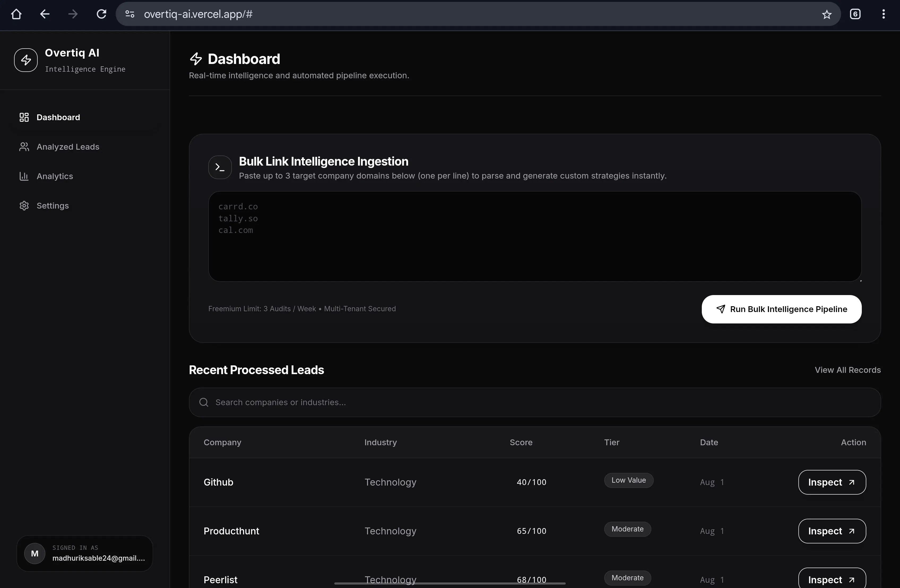900x588 pixels.
Task: Click the Tier column header
Action: 612,442
